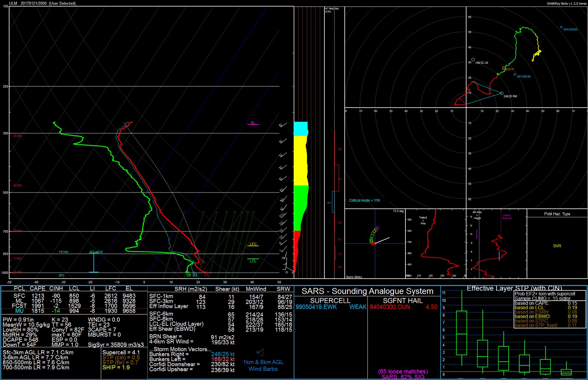Viewport: 588px width, 380px height.
Task: Click the DN=230/82 point on the hodograph
Action: pyautogui.click(x=561, y=27)
